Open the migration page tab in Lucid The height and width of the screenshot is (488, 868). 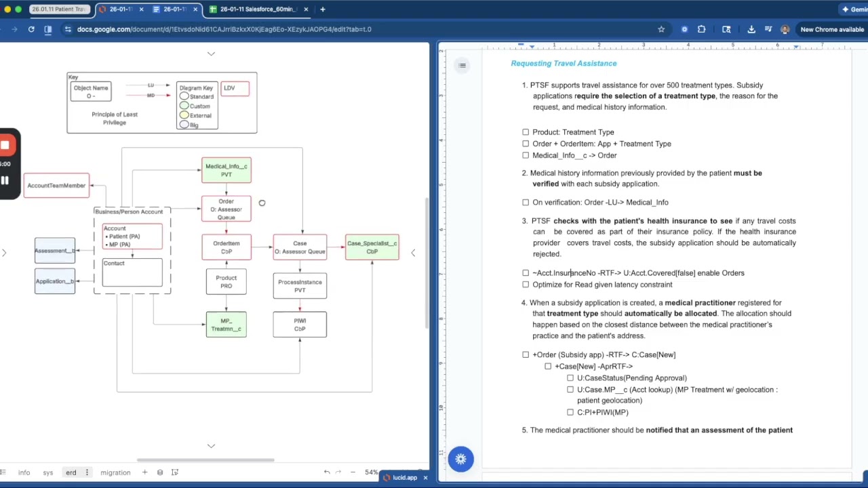(x=115, y=472)
